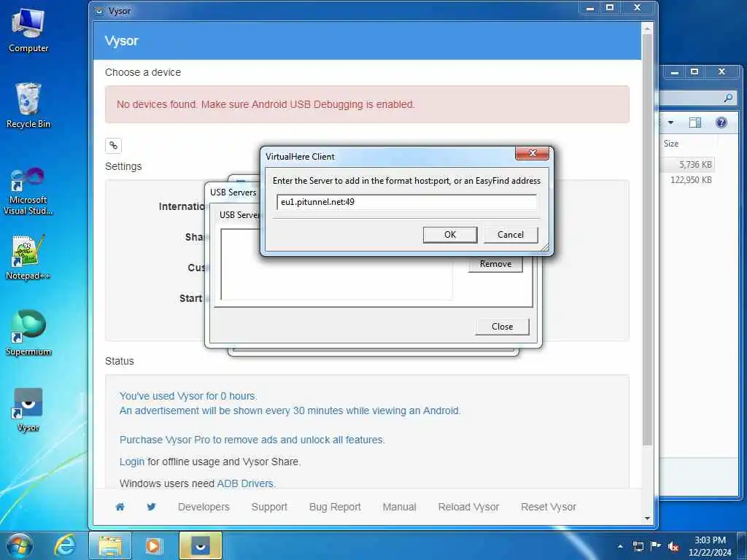Open the Computer desktop icon

tap(28, 31)
